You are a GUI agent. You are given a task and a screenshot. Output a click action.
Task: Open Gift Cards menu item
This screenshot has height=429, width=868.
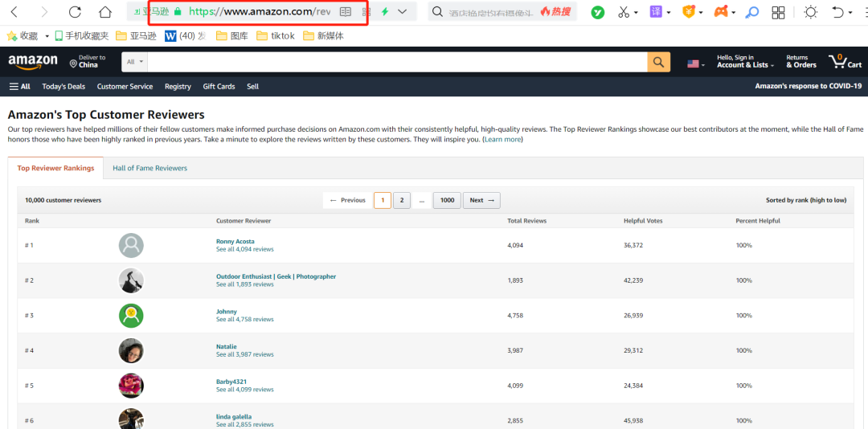tap(219, 86)
